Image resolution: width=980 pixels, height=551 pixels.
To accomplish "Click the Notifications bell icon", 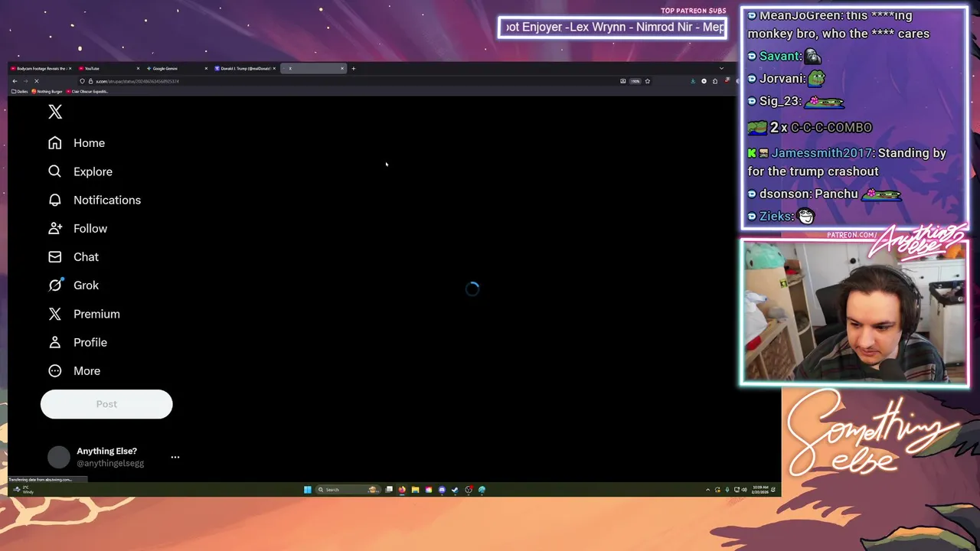I will click(x=55, y=200).
